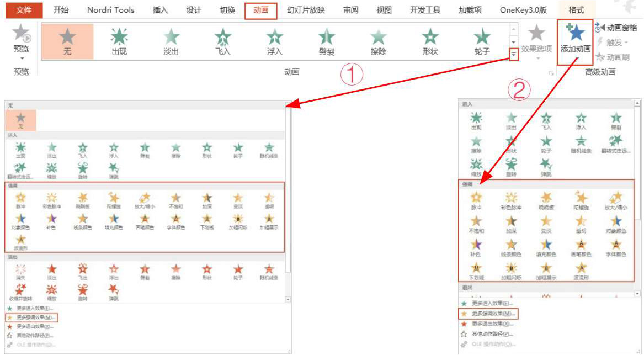
Task: Choose 加粗闪烁 in the Add Animation dropdown panel
Action: [x=511, y=272]
